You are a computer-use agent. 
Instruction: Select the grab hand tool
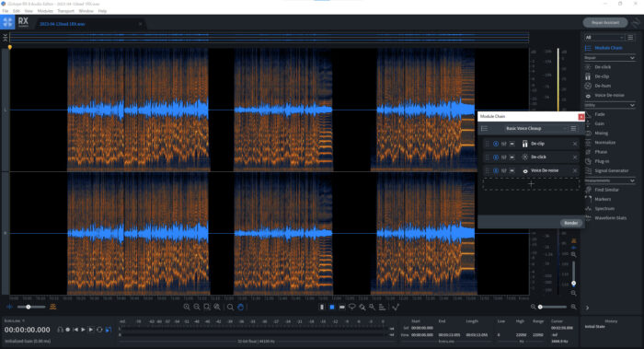coord(241,307)
